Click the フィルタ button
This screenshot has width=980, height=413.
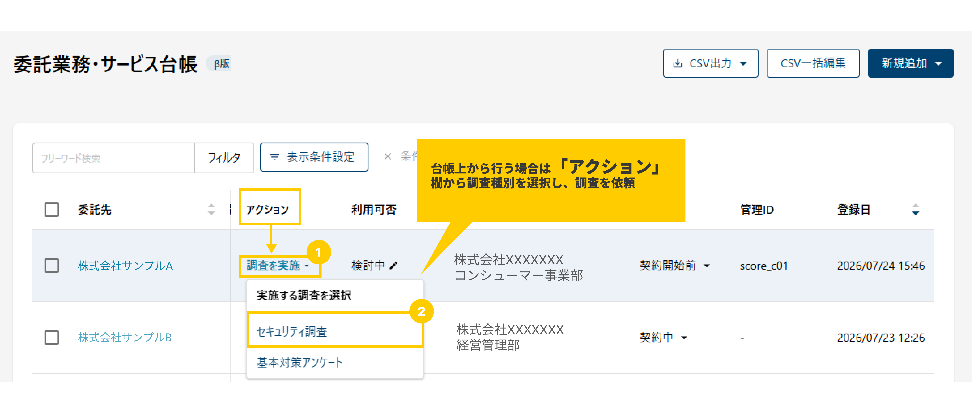(x=224, y=158)
